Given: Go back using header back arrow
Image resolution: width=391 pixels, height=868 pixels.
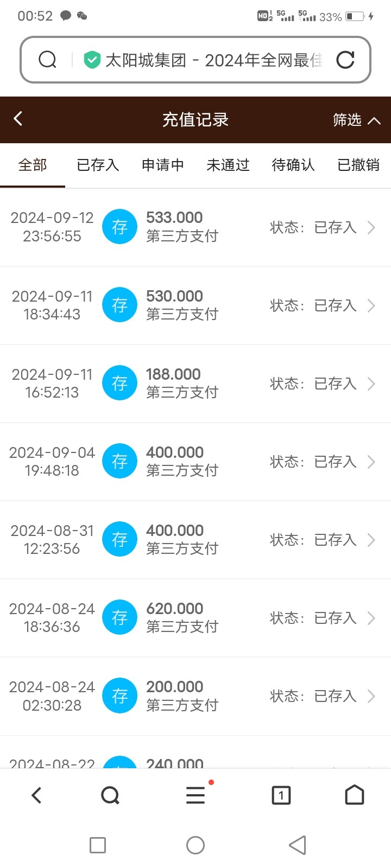Looking at the screenshot, I should (18, 119).
